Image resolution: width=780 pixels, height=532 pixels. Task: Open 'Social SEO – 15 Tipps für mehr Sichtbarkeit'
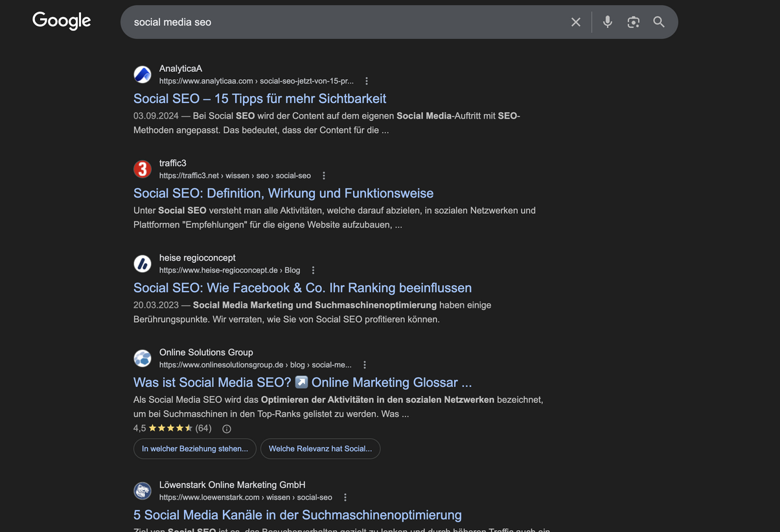260,98
